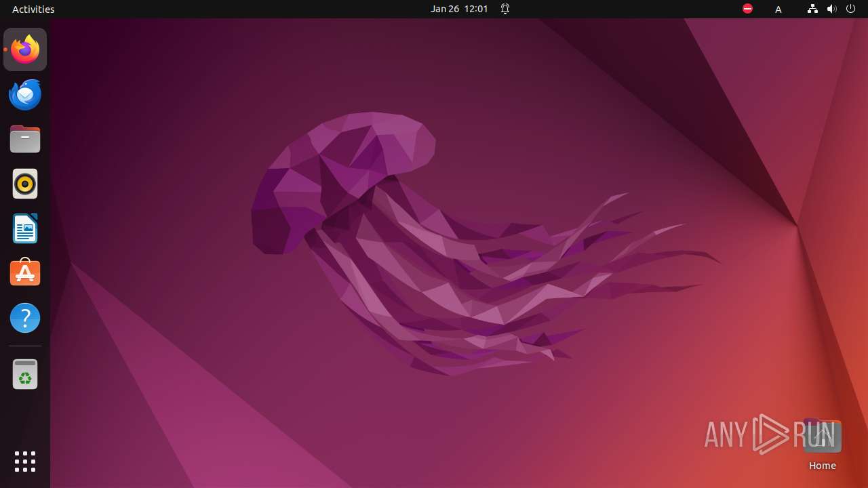Open the power system menu icon

[850, 9]
